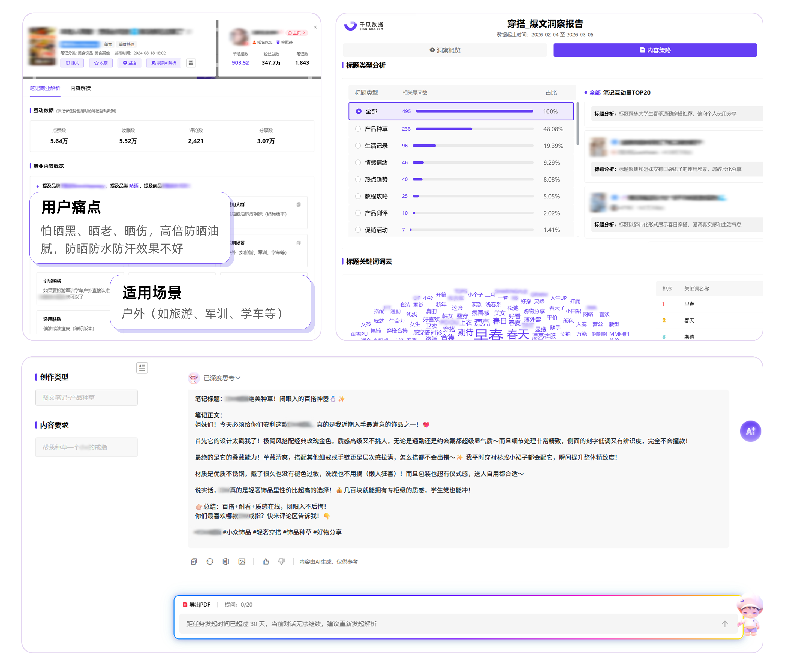This screenshot has width=785, height=672.
Task: Click the 视频AI解析 button
Action: click(x=164, y=63)
